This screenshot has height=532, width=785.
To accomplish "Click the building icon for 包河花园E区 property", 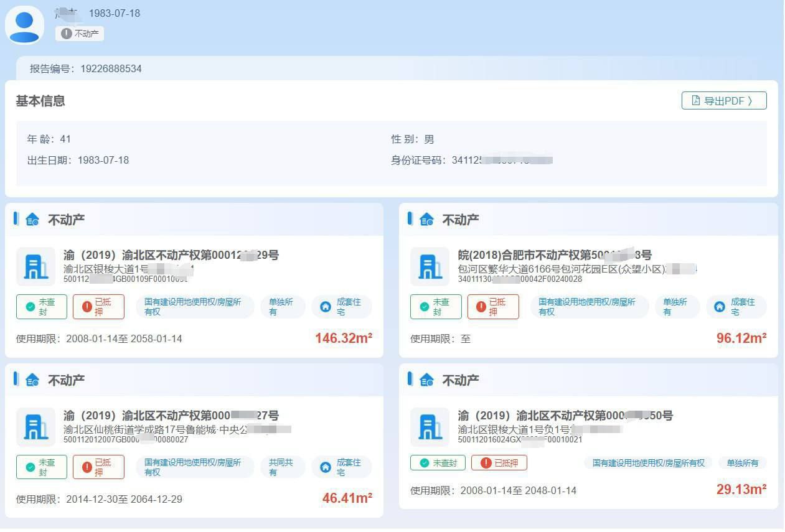I will [430, 266].
